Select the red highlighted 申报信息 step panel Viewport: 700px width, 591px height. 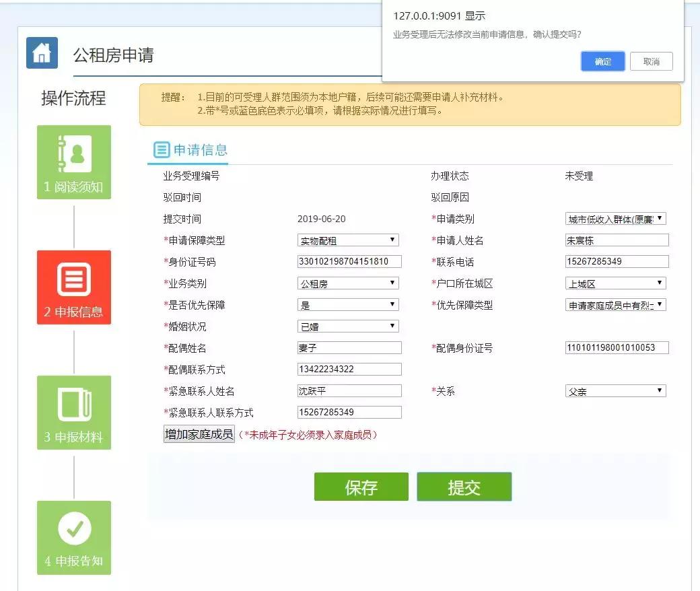point(74,287)
